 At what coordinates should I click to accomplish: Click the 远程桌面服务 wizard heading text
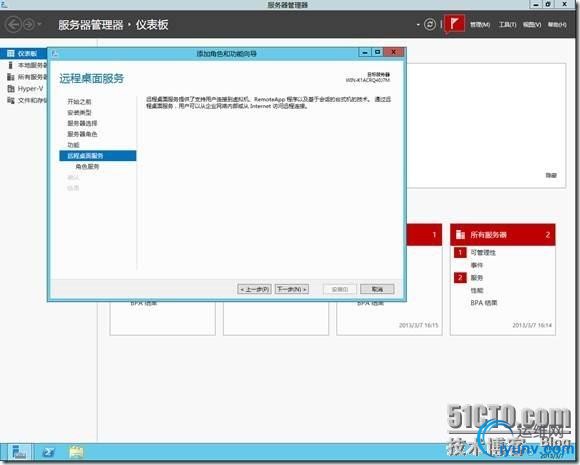91,78
